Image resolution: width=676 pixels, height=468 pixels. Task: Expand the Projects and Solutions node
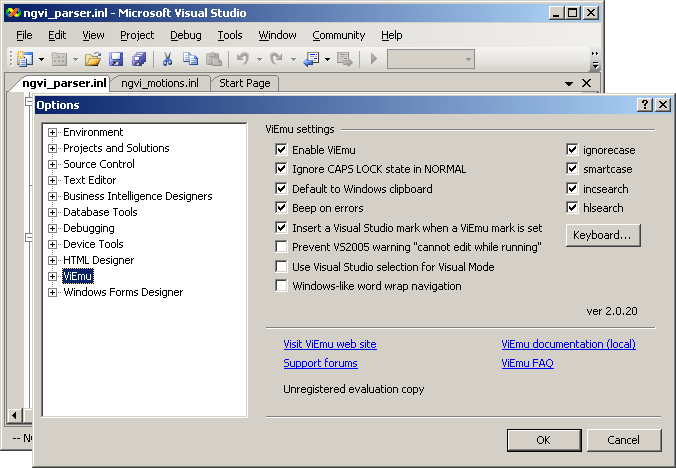coord(53,148)
